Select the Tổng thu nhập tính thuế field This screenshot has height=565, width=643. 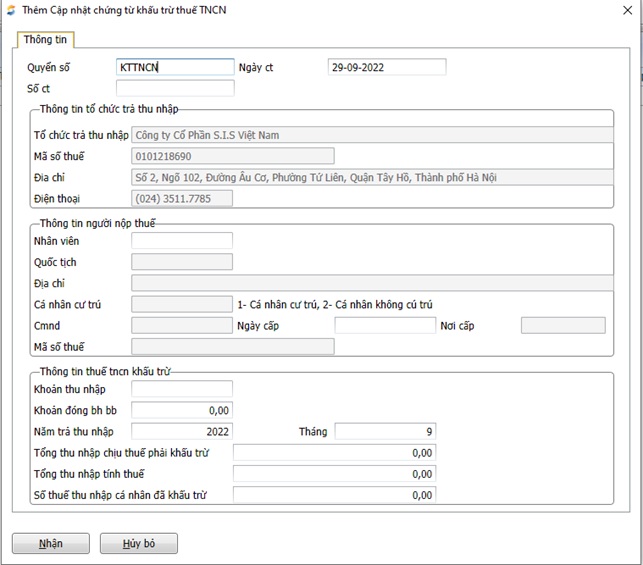[x=335, y=474]
